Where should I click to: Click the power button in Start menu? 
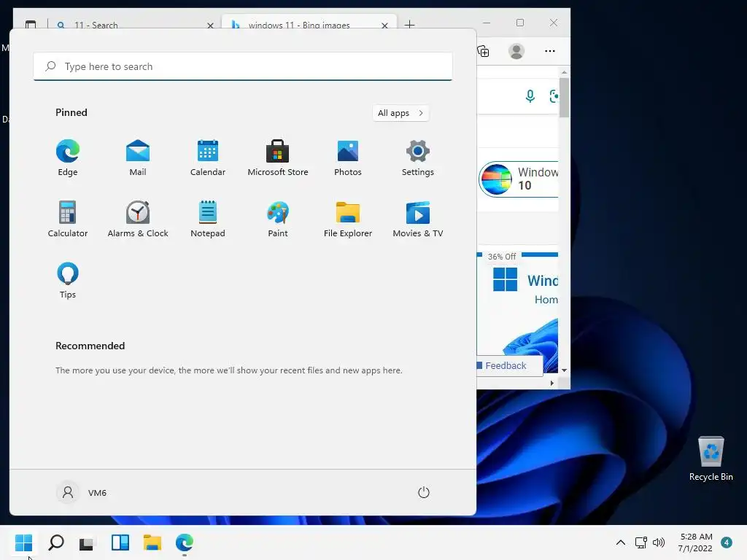click(x=424, y=492)
